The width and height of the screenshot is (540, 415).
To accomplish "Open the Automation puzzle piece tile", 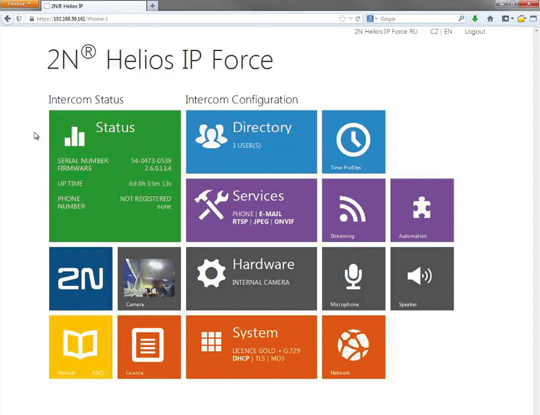I will pyautogui.click(x=422, y=210).
